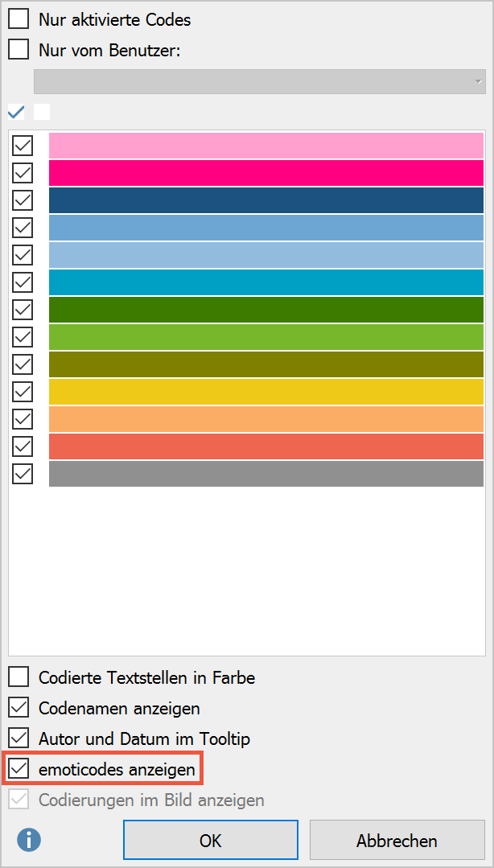The height and width of the screenshot is (868, 494).
Task: Uncheck the dark blue color checkbox
Action: click(x=23, y=200)
